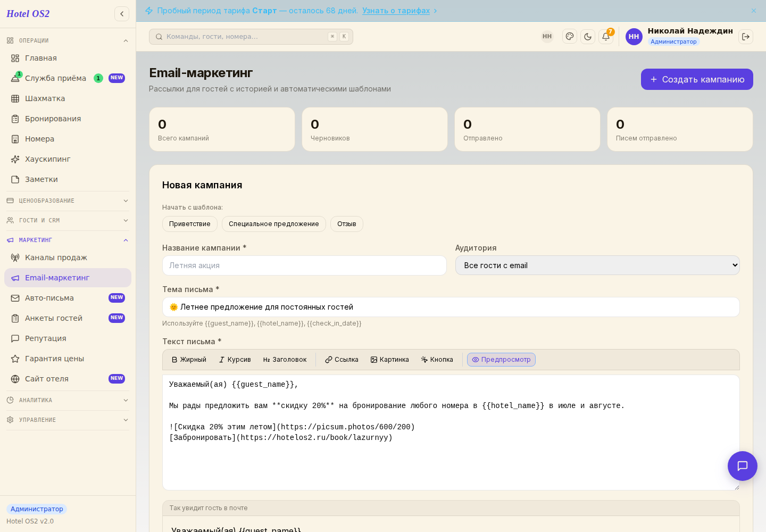Click the Администратор badge at sidebar bottom
Image resolution: width=766 pixels, height=532 pixels.
[x=37, y=509]
